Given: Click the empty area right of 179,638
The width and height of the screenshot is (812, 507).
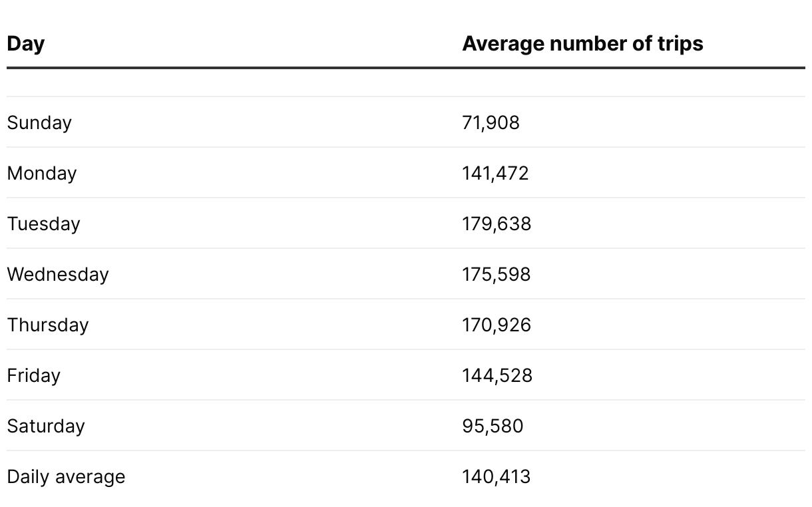Looking at the screenshot, I should click(666, 224).
